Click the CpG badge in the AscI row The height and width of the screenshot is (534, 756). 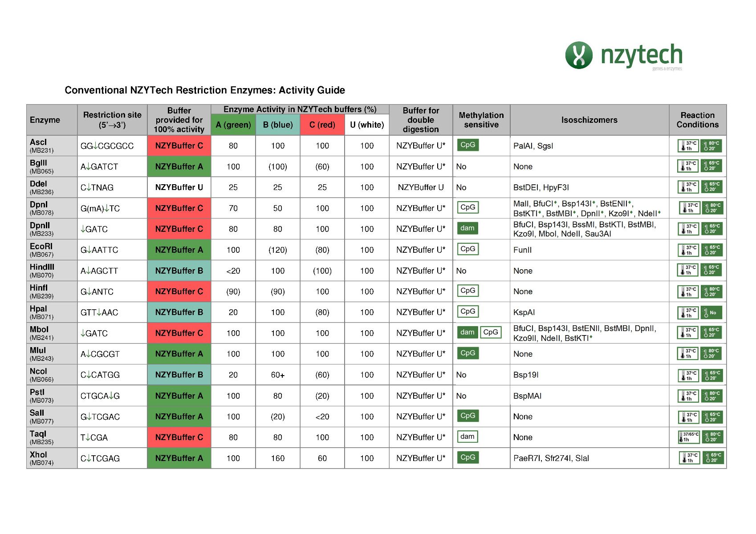coord(467,145)
